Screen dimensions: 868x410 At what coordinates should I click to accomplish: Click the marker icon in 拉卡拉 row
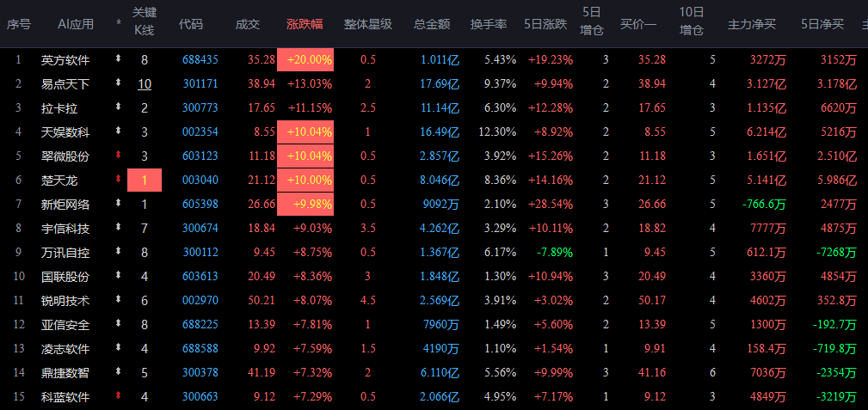tap(118, 107)
